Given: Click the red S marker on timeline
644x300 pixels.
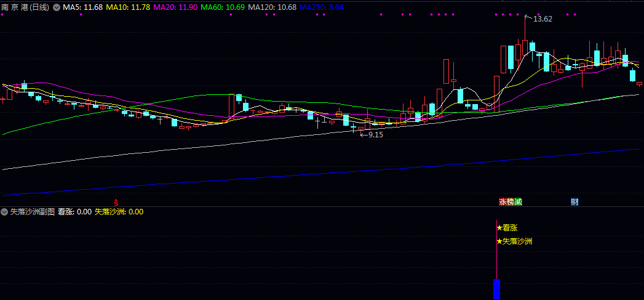Looking at the screenshot, I should (116, 201).
